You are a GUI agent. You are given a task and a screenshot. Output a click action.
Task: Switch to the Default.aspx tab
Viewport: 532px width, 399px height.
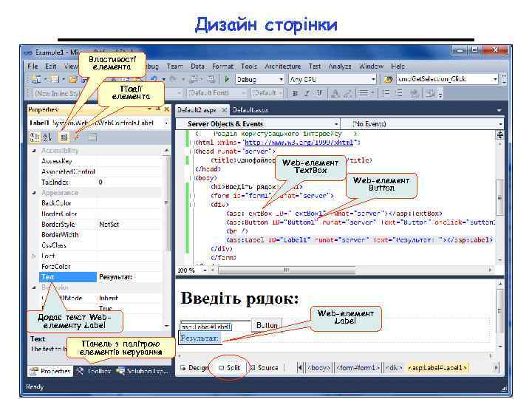[250, 110]
